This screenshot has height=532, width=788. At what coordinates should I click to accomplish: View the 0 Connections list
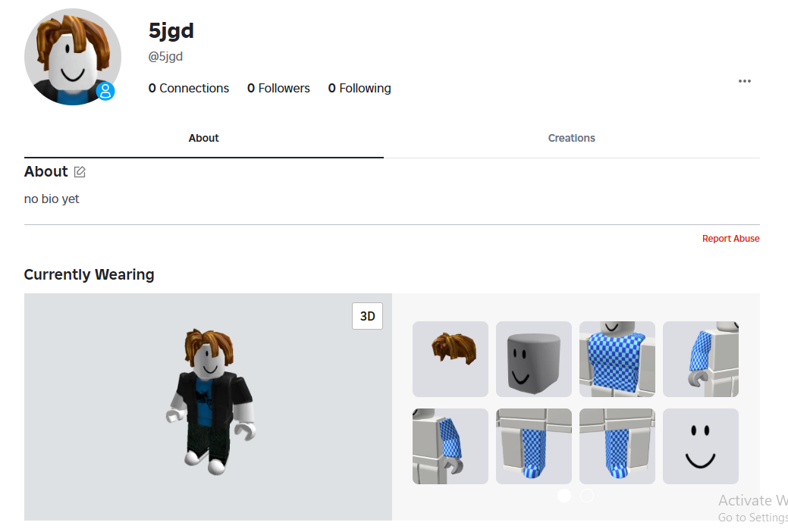[x=188, y=89]
